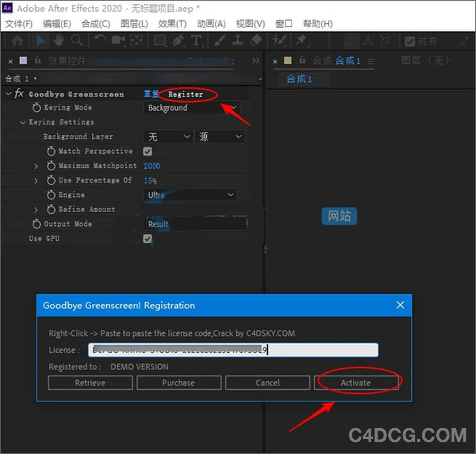The image size is (476, 454).
Task: Click the Activate button
Action: (356, 383)
